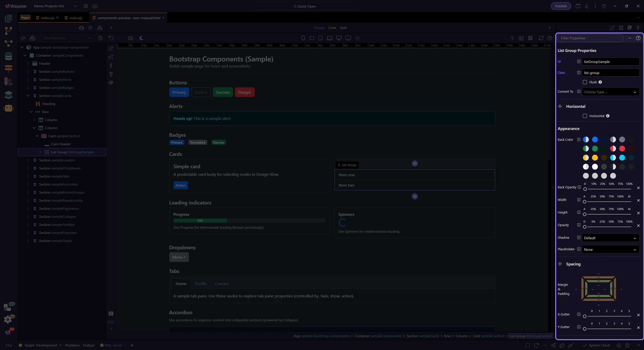Check the Horizontal list group option
Screen dimensions: 644x350
(x=585, y=116)
